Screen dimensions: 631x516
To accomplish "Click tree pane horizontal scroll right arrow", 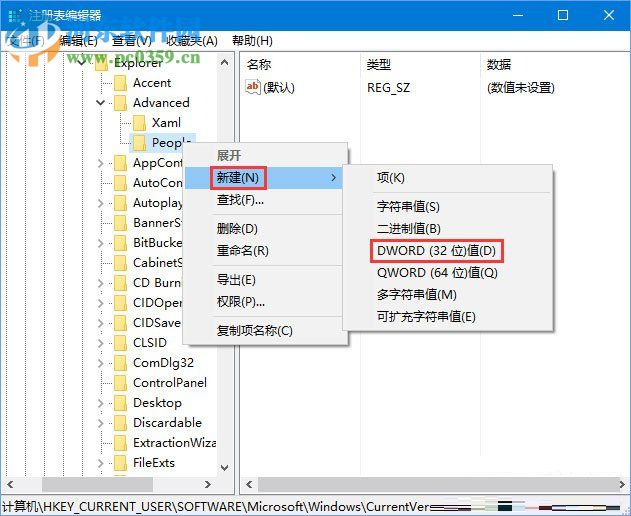I will click(208, 485).
